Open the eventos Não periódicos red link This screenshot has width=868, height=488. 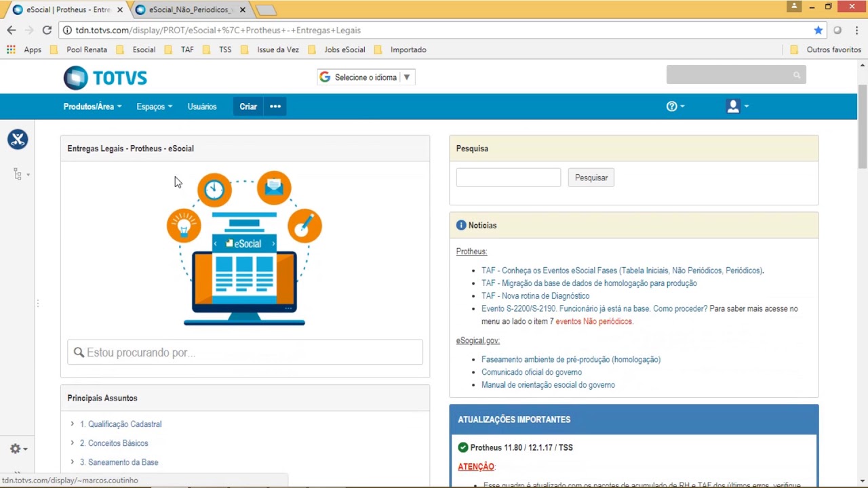[x=594, y=321]
